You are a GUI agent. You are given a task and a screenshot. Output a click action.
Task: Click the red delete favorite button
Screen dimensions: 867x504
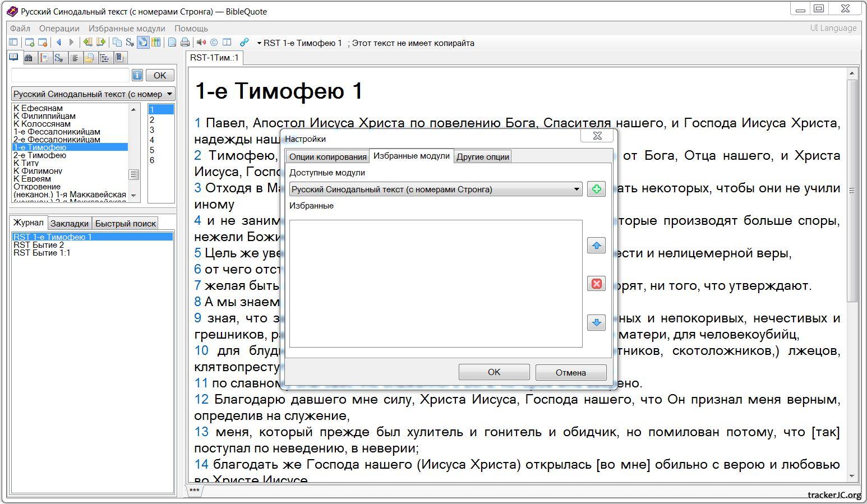[596, 284]
